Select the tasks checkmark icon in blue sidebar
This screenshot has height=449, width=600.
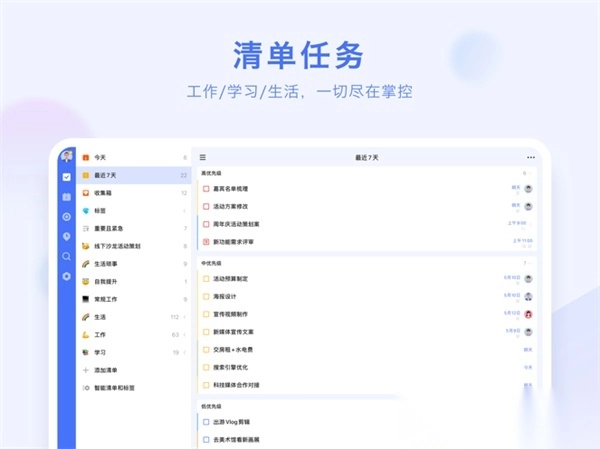67,177
